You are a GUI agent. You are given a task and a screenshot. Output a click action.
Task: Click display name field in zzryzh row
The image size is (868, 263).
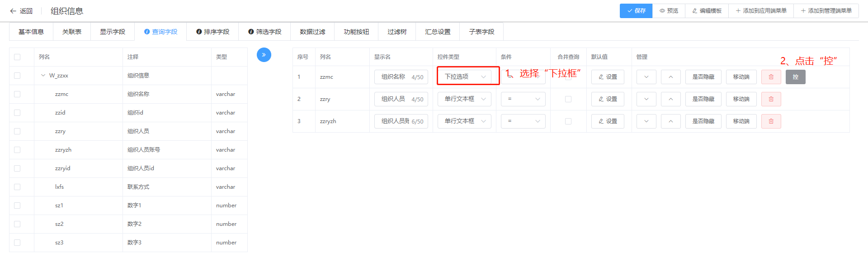tap(401, 121)
